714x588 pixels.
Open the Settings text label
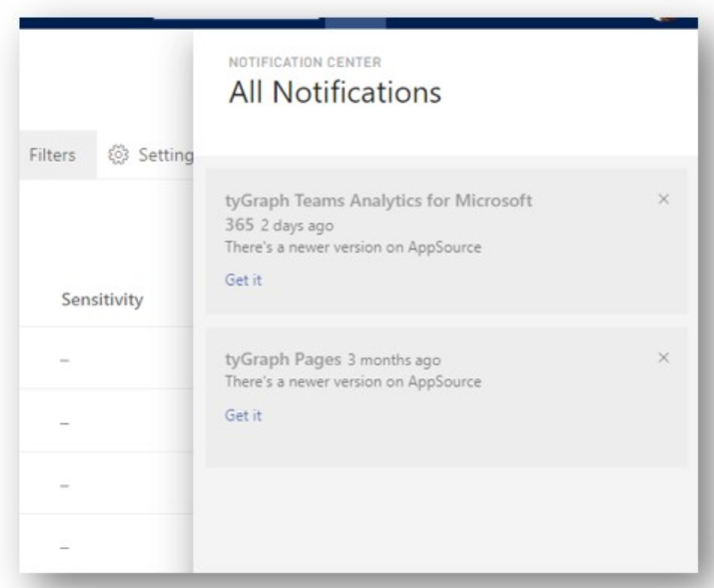pyautogui.click(x=166, y=155)
